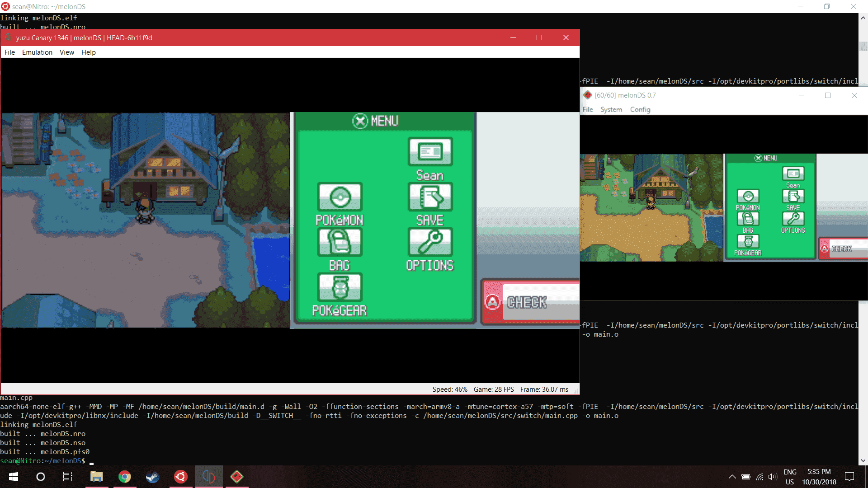868x488 pixels.
Task: Open the volume control tray icon
Action: tap(773, 477)
